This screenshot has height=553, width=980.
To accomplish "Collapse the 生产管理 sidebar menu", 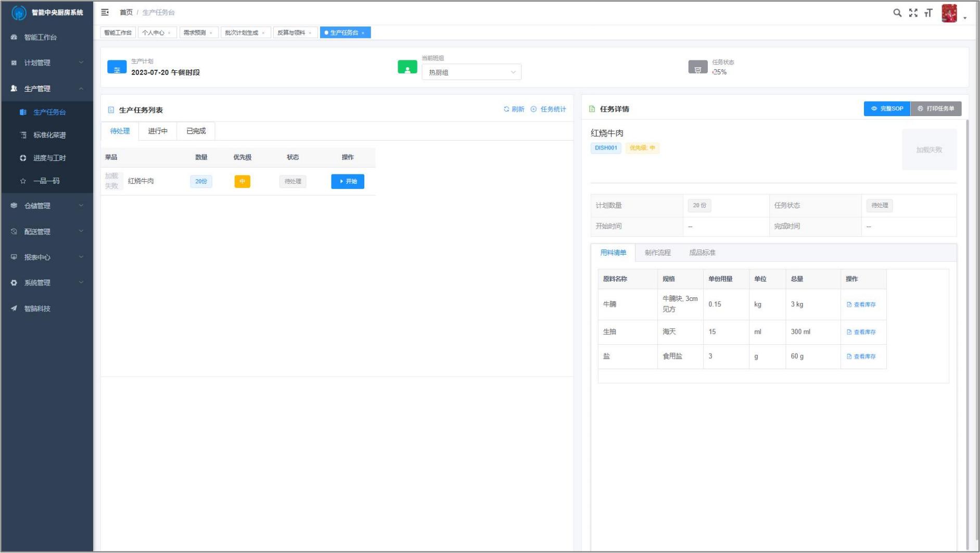I will pyautogui.click(x=47, y=89).
